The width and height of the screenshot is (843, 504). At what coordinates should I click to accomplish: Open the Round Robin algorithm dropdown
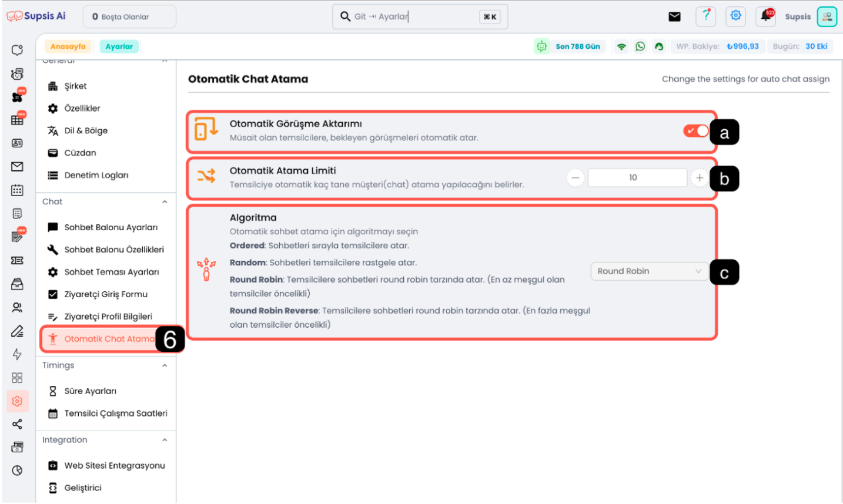coord(650,271)
